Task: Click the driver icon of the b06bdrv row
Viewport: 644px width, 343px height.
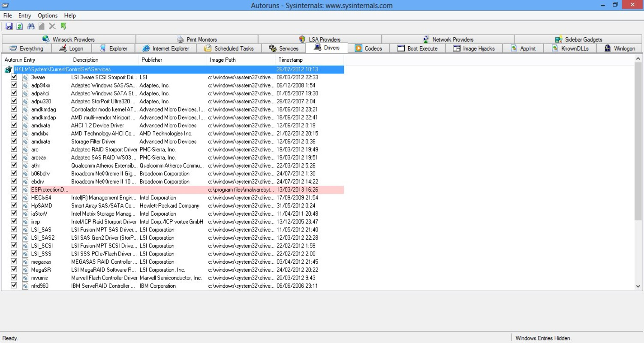Action: coord(25,174)
